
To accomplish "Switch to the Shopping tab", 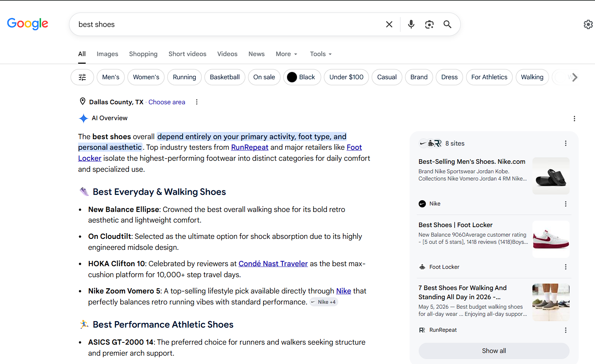I will [143, 54].
